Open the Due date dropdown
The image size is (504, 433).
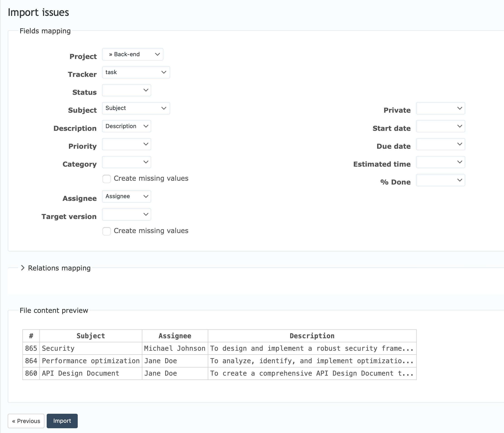(x=440, y=144)
